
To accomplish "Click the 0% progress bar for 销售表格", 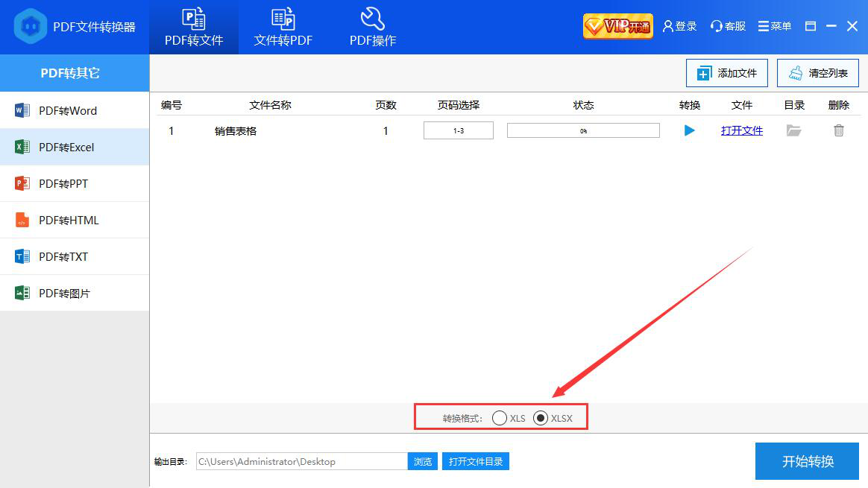I will (583, 130).
